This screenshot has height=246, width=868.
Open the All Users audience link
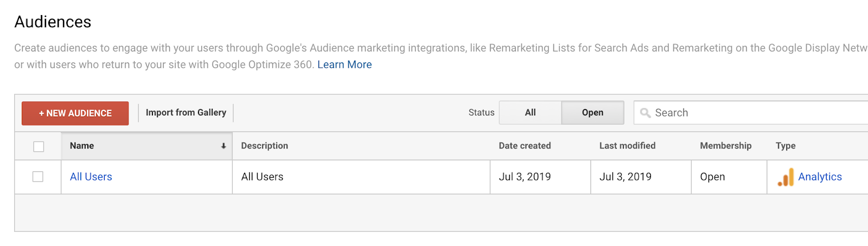pyautogui.click(x=91, y=177)
